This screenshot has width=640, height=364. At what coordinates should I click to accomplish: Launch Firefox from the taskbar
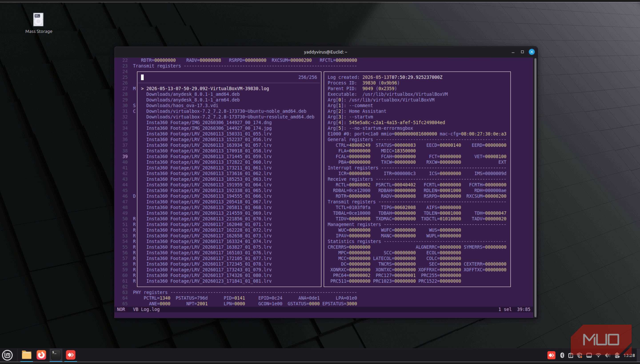tap(41, 355)
